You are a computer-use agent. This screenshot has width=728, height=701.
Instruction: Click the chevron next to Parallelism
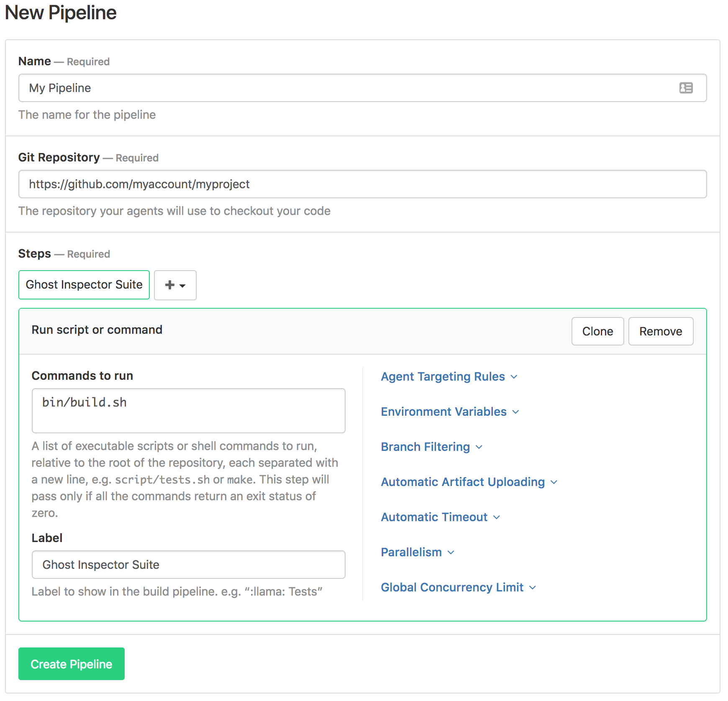tap(451, 553)
